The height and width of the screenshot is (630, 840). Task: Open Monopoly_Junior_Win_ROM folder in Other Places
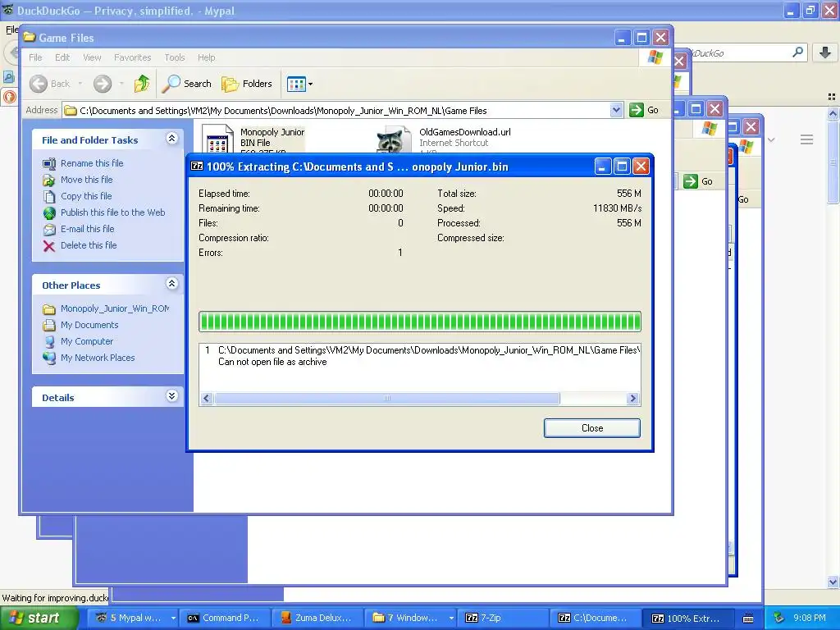(115, 308)
